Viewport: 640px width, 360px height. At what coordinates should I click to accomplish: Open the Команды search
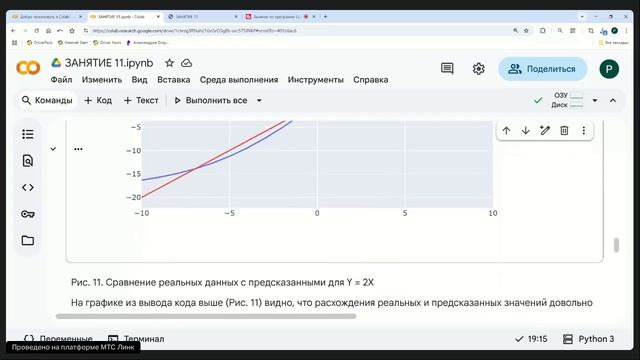[47, 100]
